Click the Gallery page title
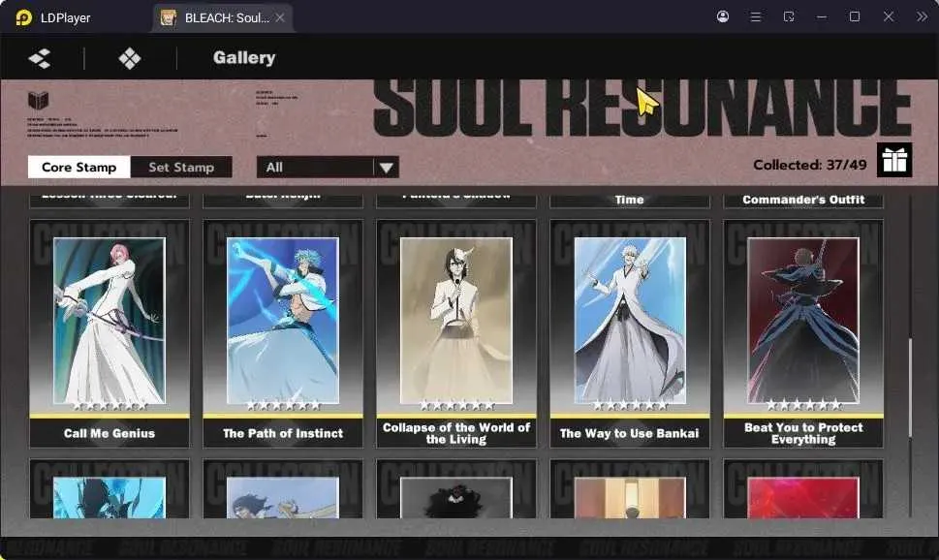 (244, 57)
